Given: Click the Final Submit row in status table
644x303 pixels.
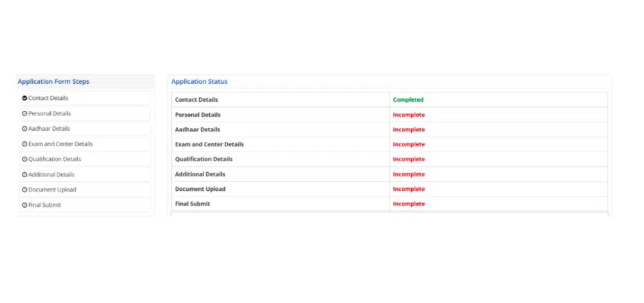Looking at the screenshot, I should tap(193, 204).
